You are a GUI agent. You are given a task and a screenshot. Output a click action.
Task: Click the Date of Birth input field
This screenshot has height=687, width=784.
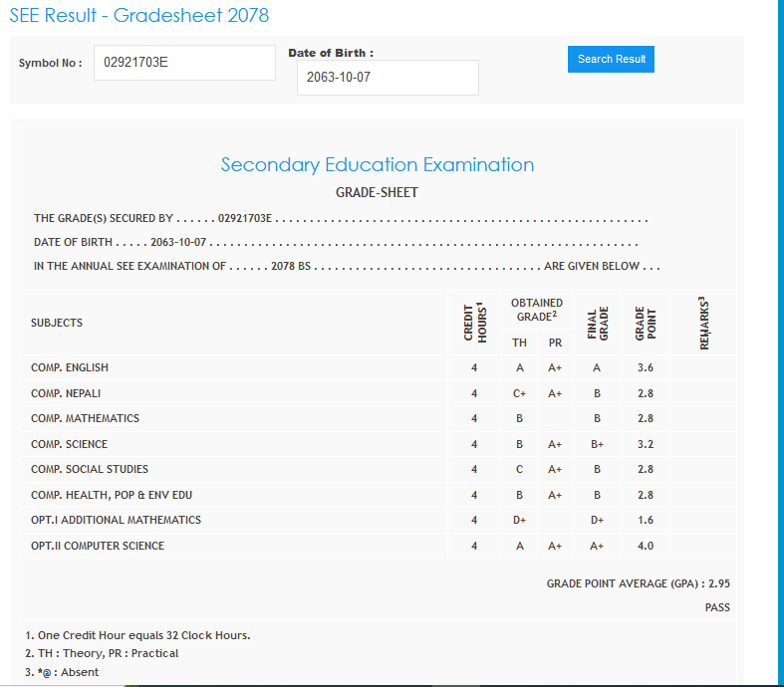click(387, 78)
